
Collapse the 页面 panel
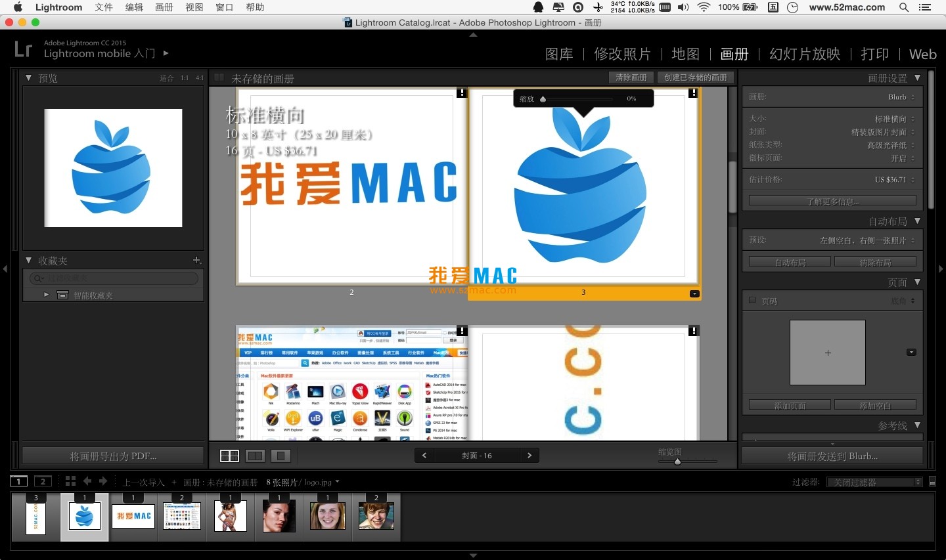click(x=918, y=282)
